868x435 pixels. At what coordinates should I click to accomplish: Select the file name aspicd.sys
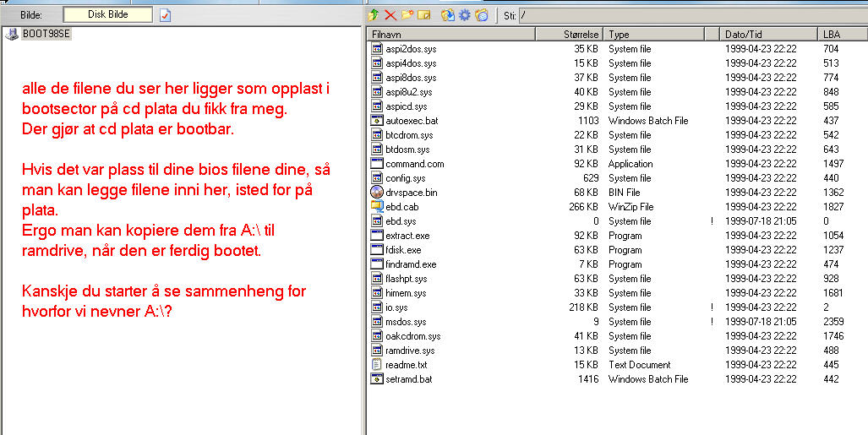click(407, 106)
